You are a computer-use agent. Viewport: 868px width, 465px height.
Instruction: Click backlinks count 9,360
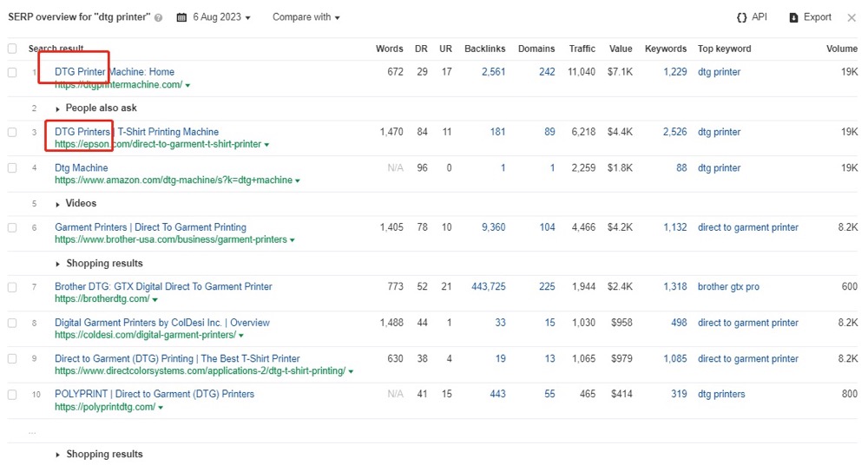[x=493, y=227]
